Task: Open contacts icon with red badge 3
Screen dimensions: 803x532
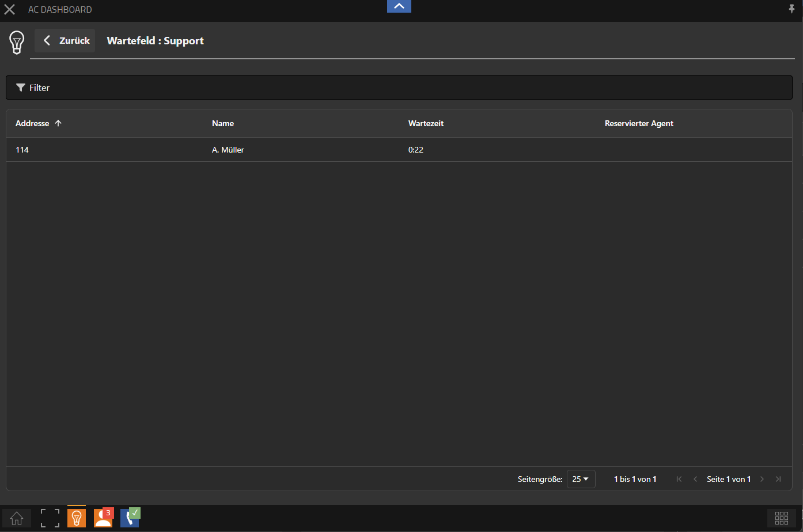Action: point(104,518)
